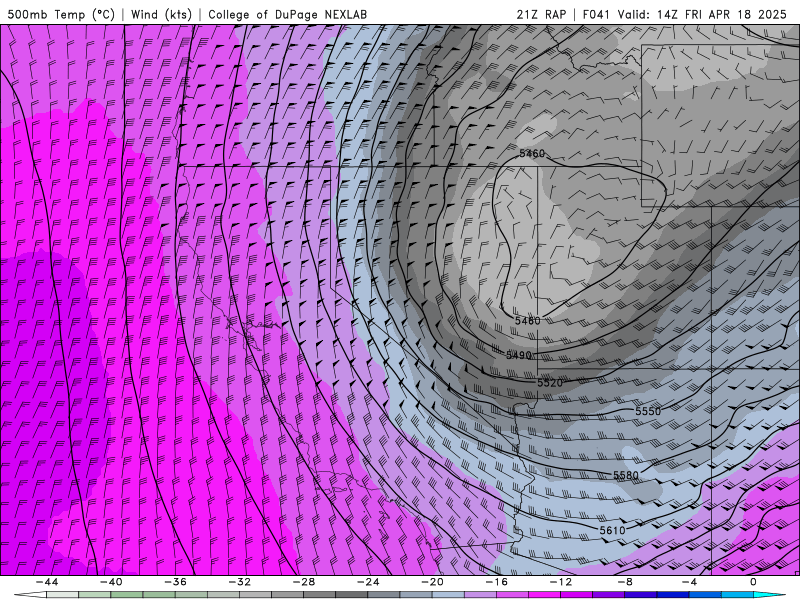Click the -16 colorbar tick label
Viewport: 800px width, 600px height.
(496, 582)
